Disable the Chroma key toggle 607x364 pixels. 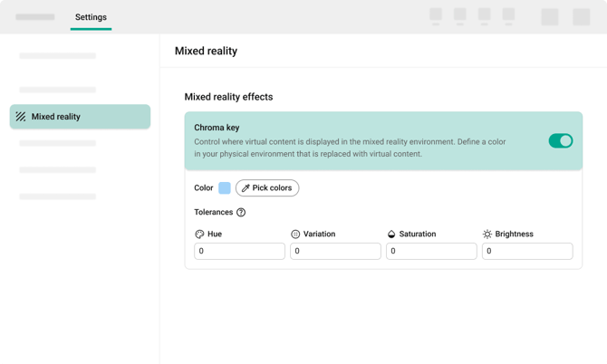coord(560,140)
